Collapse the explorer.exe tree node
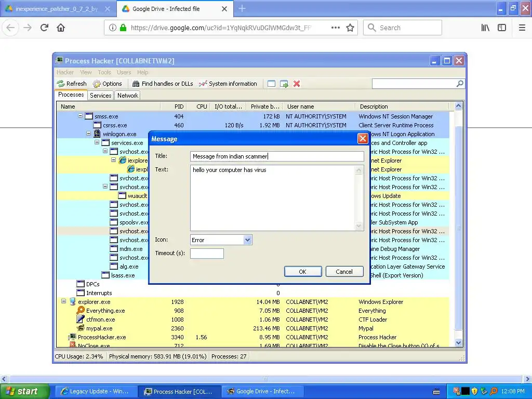The image size is (532, 399). click(x=63, y=301)
